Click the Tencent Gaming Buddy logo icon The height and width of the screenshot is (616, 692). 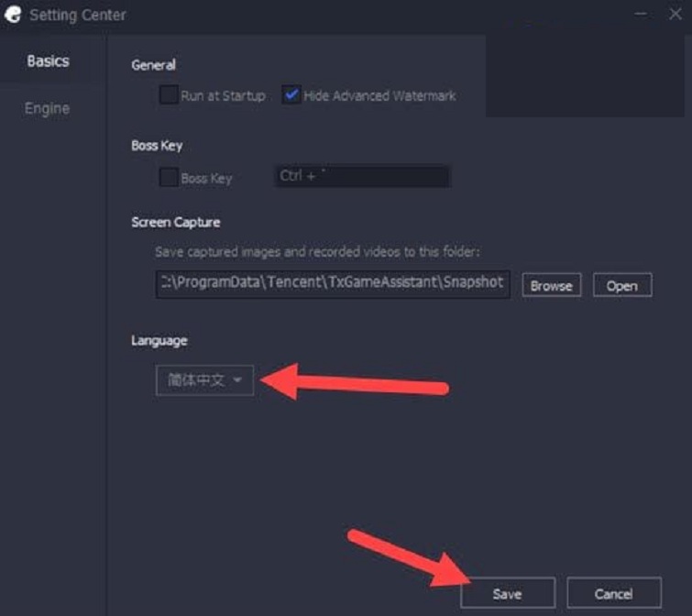coord(13,15)
